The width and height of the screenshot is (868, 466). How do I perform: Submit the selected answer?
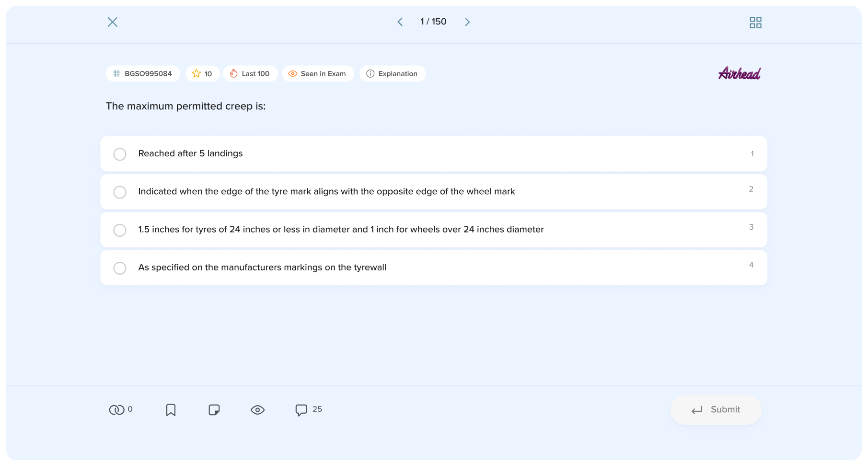pos(716,410)
